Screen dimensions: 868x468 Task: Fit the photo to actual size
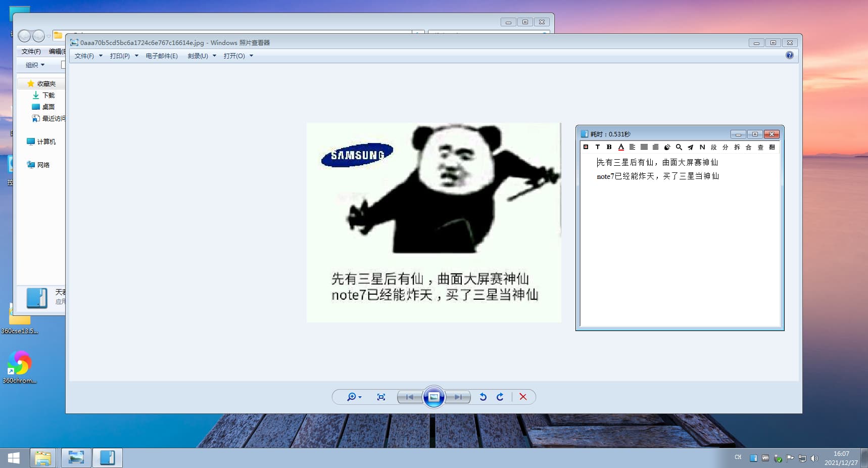click(x=381, y=397)
